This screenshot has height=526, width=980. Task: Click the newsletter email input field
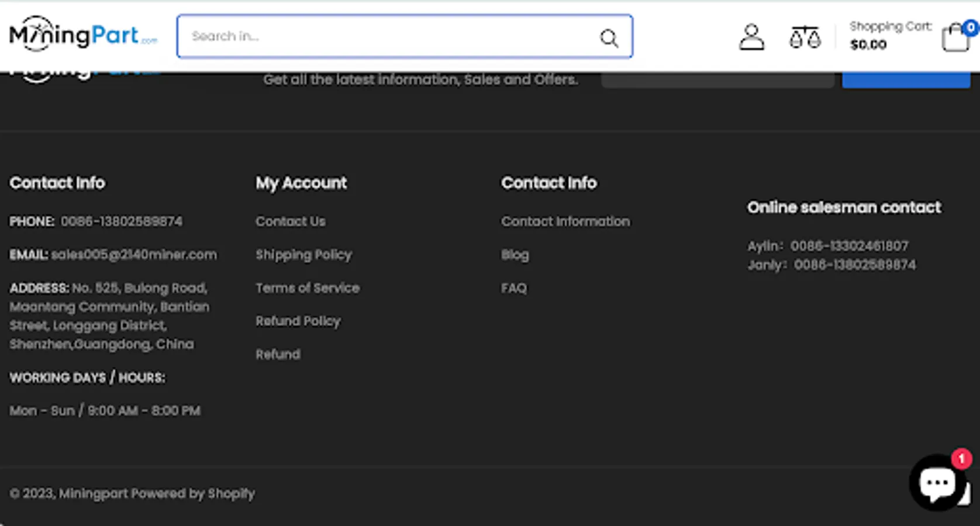pyautogui.click(x=717, y=81)
